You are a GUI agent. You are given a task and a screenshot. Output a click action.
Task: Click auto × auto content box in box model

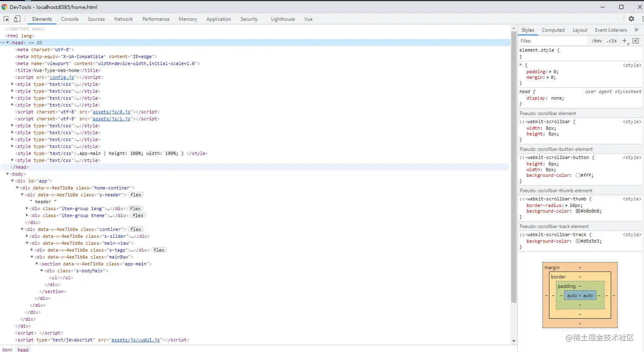point(580,295)
